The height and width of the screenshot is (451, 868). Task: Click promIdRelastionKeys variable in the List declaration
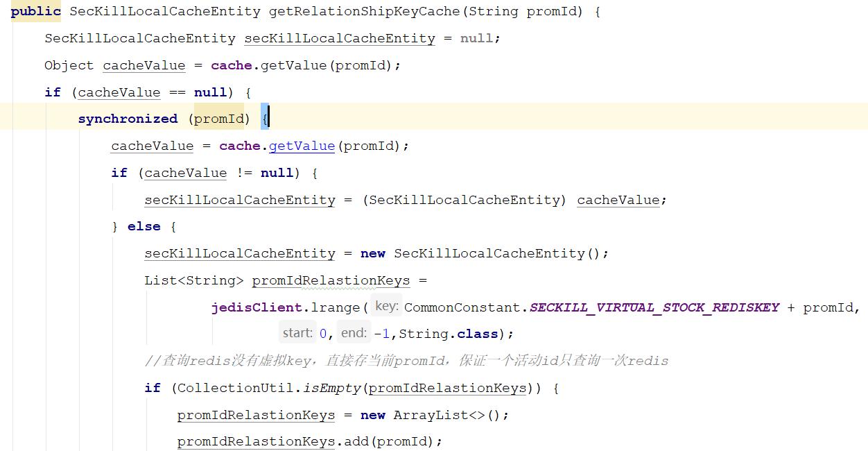pyautogui.click(x=331, y=280)
